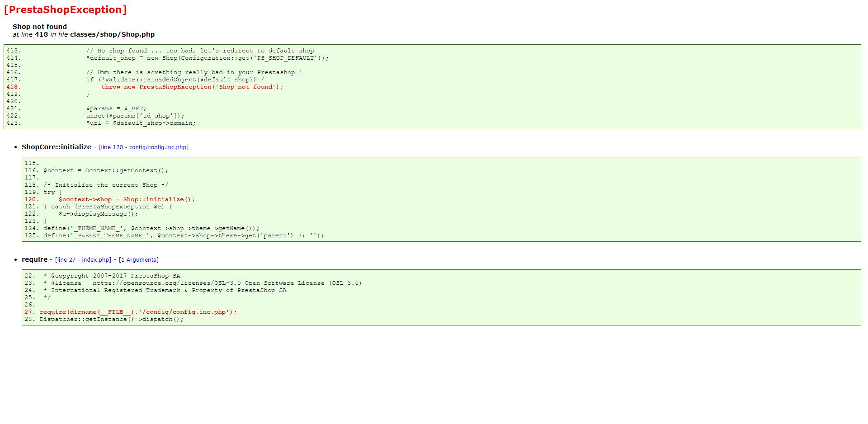Image resolution: width=868 pixels, height=424 pixels.
Task: Click the 'unset($params['id_shop']);' line
Action: pyautogui.click(x=135, y=116)
